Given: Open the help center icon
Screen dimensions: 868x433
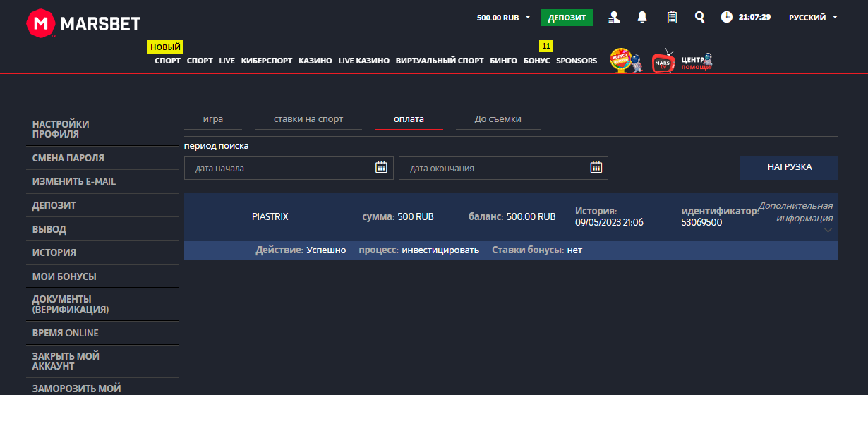Looking at the screenshot, I should pyautogui.click(x=697, y=61).
